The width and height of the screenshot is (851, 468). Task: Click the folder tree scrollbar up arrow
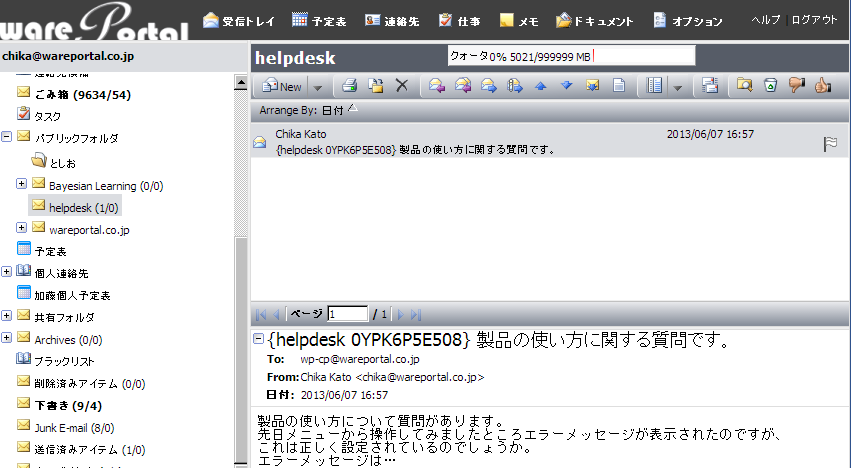pos(241,83)
